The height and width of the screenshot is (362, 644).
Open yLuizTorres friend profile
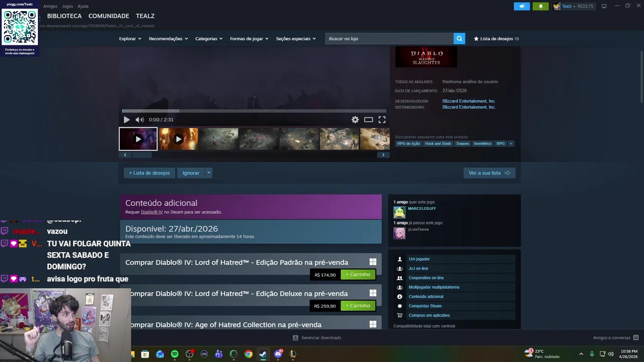pyautogui.click(x=418, y=229)
